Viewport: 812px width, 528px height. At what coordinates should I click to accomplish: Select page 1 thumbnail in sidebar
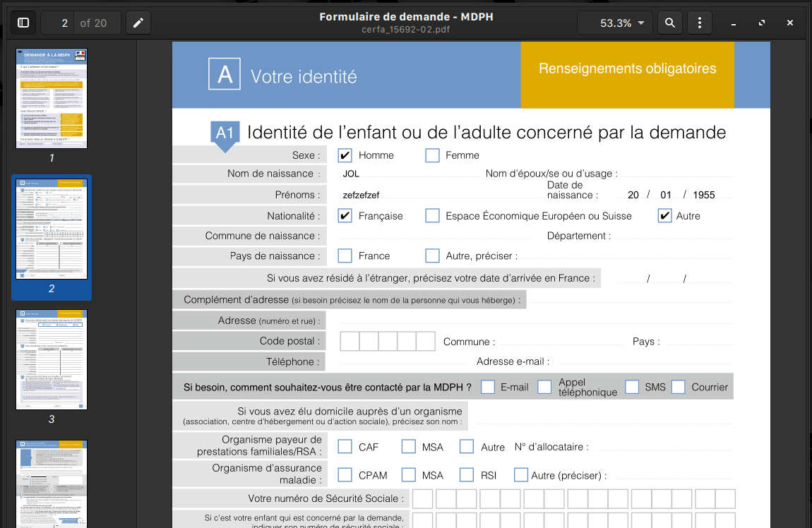(x=52, y=98)
